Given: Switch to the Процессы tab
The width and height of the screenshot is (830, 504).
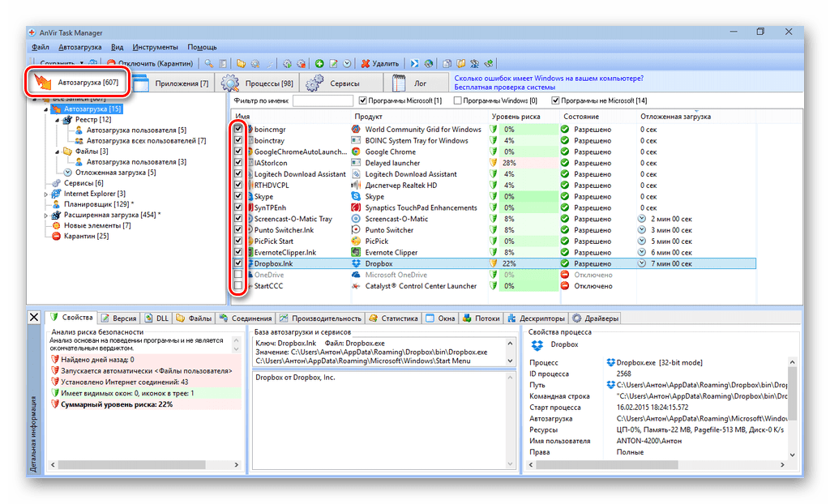Looking at the screenshot, I should tap(258, 83).
